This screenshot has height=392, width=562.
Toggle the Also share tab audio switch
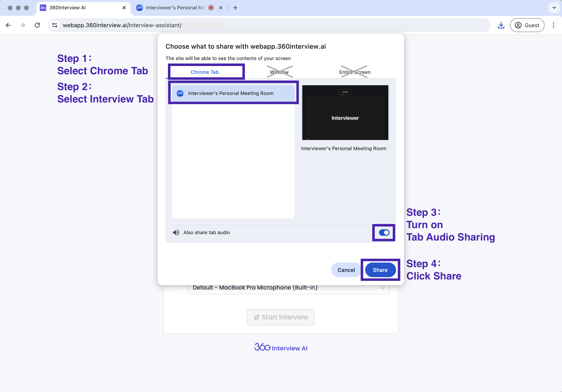coord(384,233)
